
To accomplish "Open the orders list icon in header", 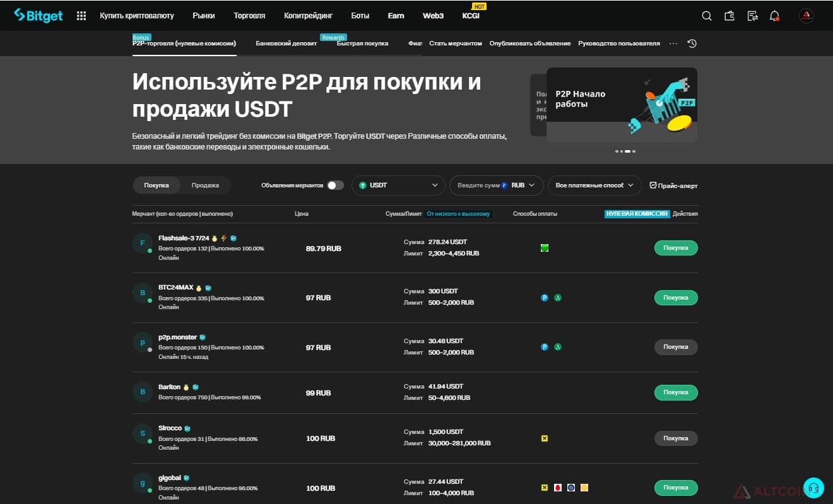I will coord(752,16).
